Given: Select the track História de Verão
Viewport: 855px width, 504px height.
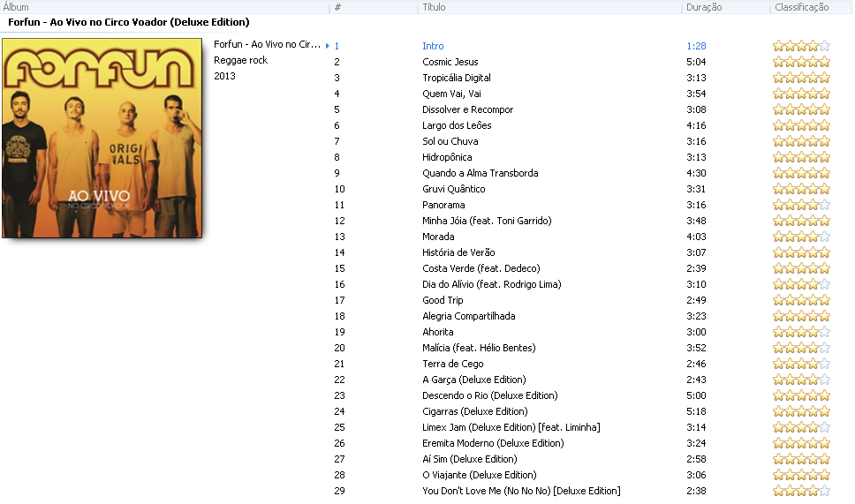Looking at the screenshot, I should (458, 252).
